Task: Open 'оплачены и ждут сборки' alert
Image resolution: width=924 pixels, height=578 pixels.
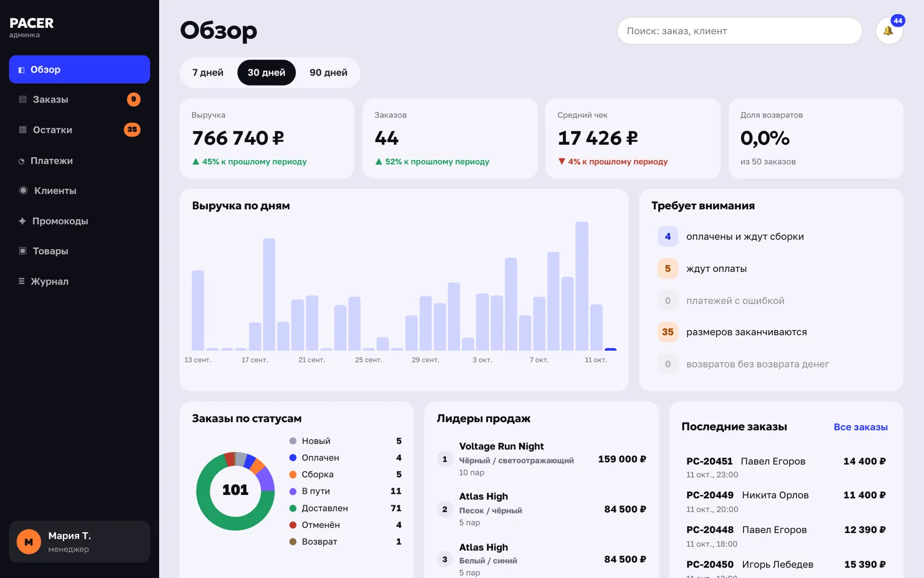Action: click(772, 236)
